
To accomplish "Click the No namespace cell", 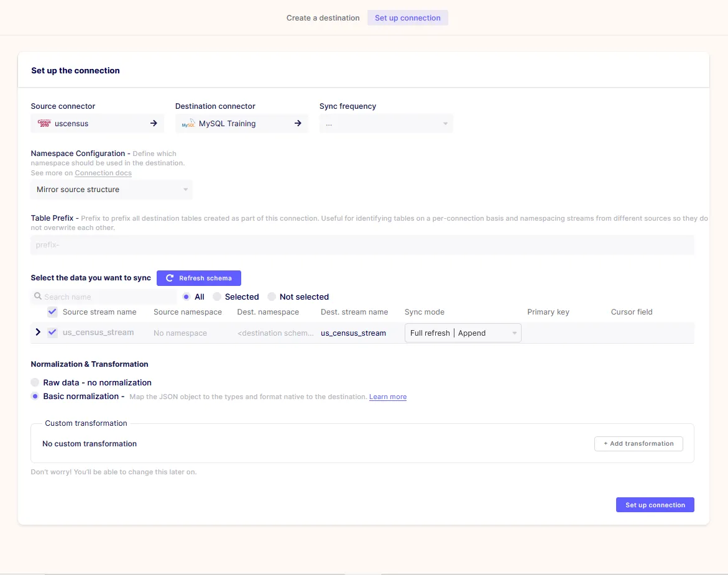I will [180, 333].
